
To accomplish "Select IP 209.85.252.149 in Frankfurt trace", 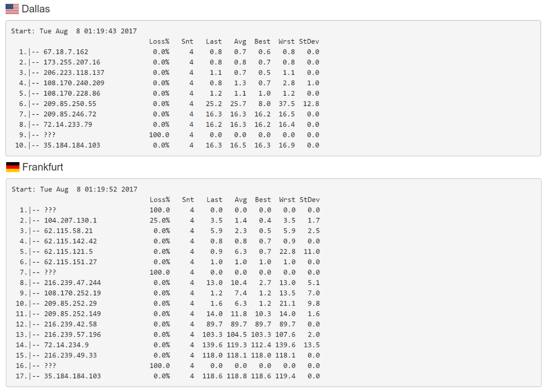I will tap(73, 314).
